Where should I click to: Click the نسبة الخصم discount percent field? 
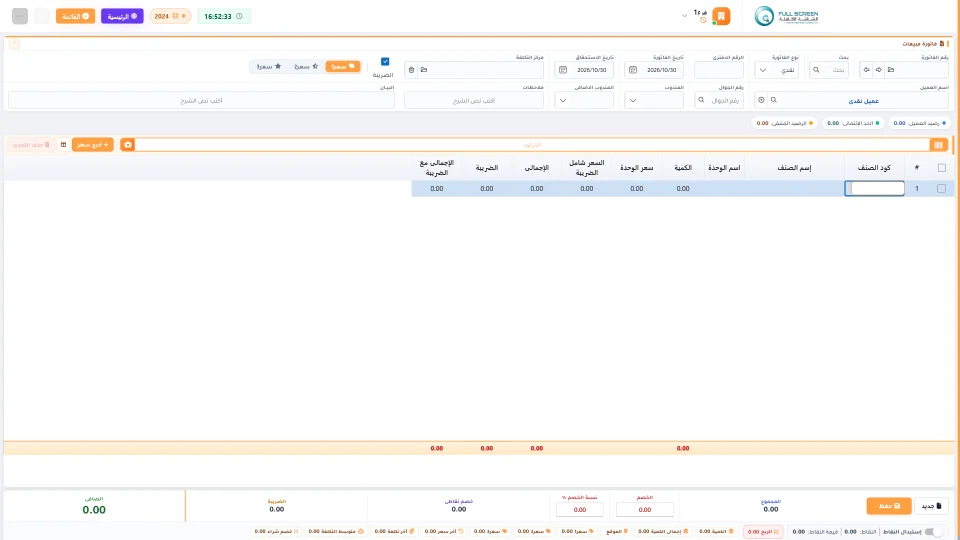580,509
